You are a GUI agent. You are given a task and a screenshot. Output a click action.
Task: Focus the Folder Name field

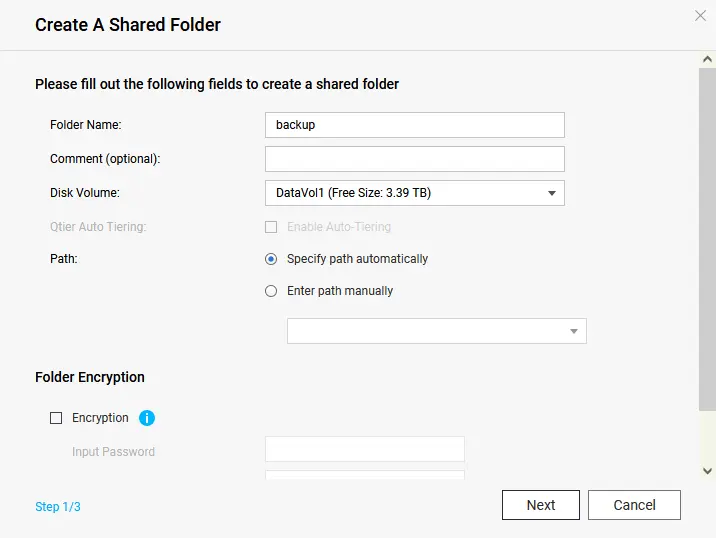point(415,125)
